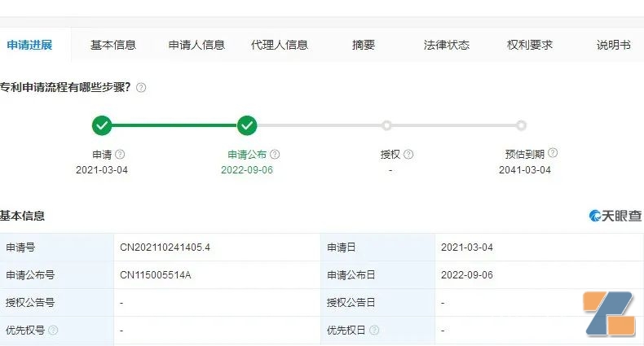The image size is (644, 346).
Task: Click the 预估到期 step circle marker
Action: pos(522,125)
